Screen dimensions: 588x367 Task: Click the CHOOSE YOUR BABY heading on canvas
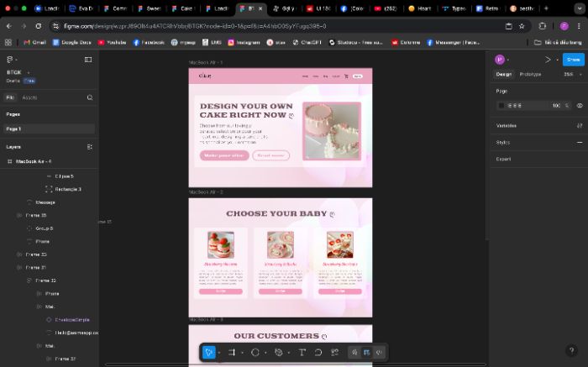(x=280, y=213)
